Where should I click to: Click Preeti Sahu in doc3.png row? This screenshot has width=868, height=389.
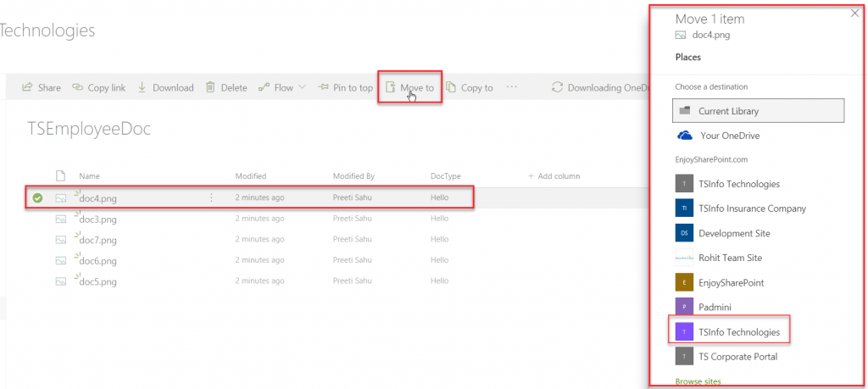point(352,219)
